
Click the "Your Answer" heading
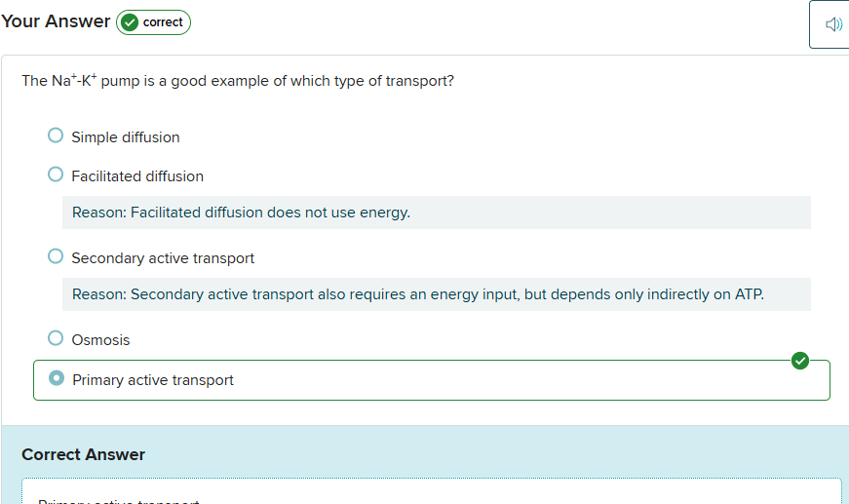pyautogui.click(x=56, y=21)
